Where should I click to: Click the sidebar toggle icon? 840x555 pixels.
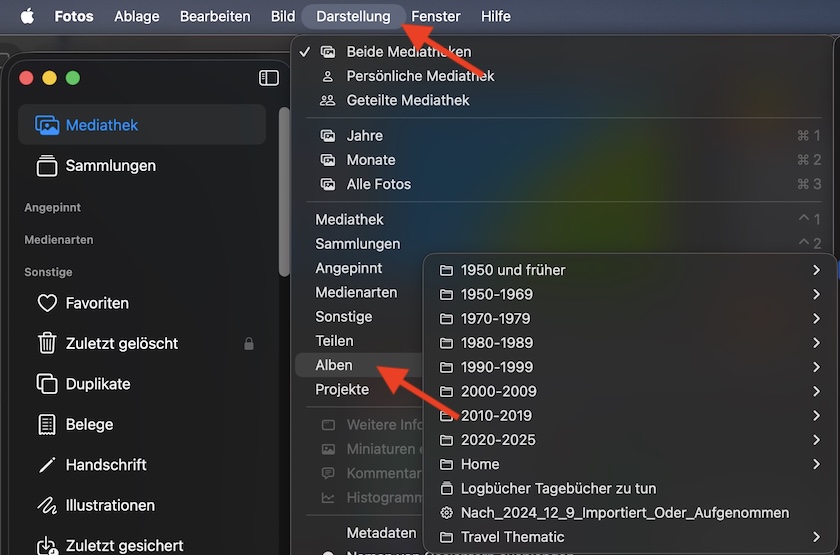[268, 78]
